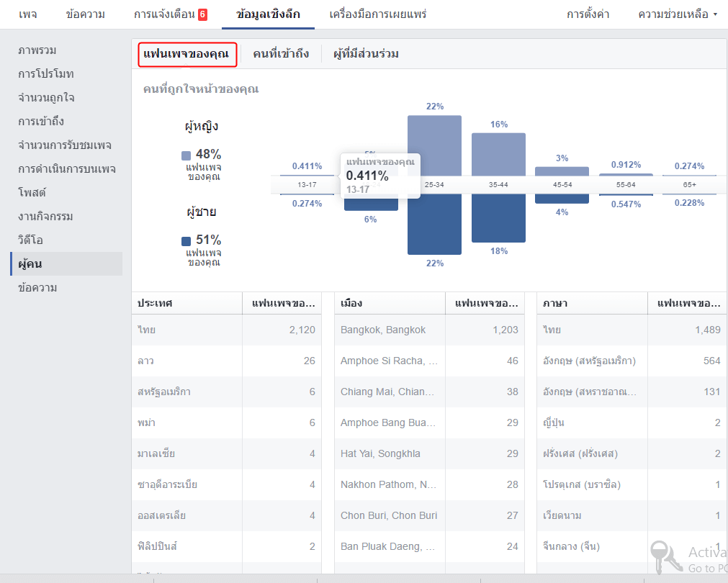Image resolution: width=728 pixels, height=583 pixels.
Task: Click the Bangkok, Bangkok city row
Action: (429, 330)
